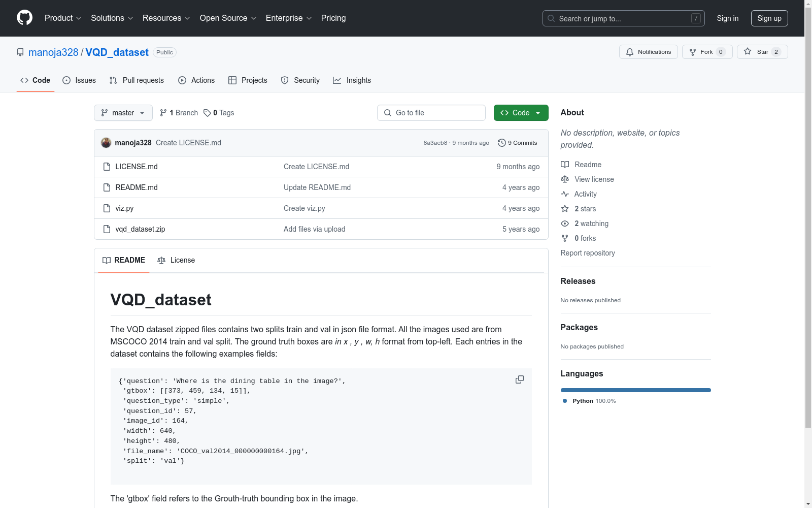Switch to the Issues tab
Viewport: 812px width, 508px height.
[x=79, y=80]
